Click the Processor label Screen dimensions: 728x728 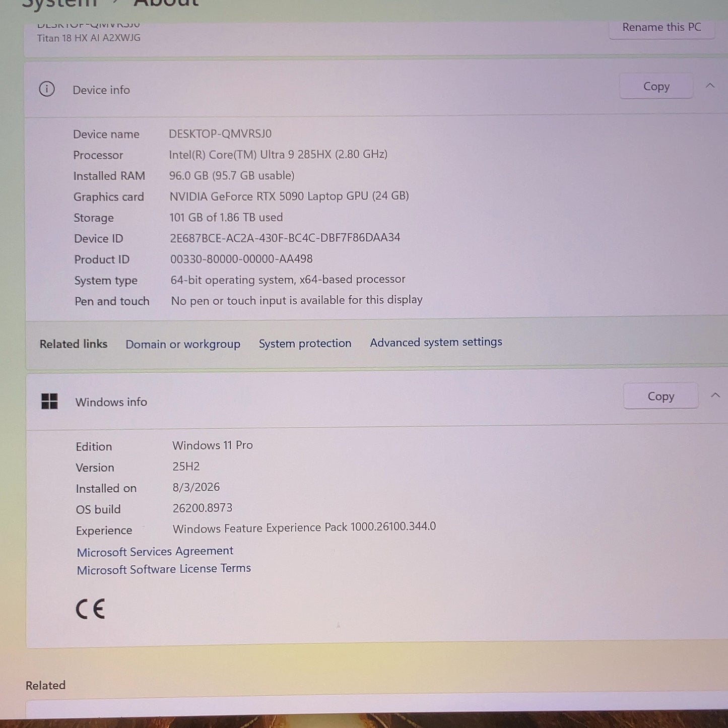click(98, 155)
